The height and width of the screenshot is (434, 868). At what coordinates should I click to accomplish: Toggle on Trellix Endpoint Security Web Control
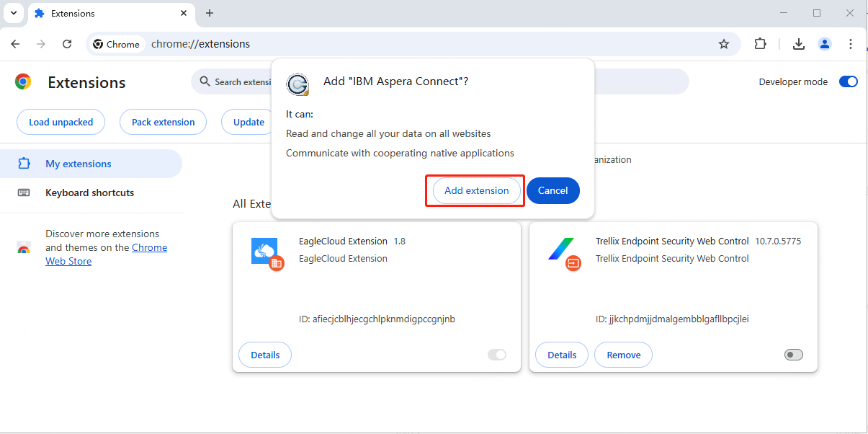pyautogui.click(x=793, y=355)
